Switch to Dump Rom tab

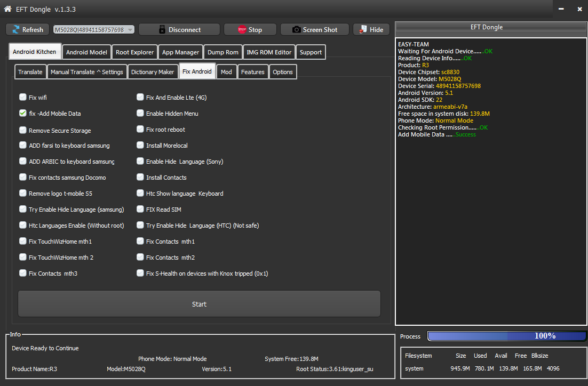pos(223,52)
